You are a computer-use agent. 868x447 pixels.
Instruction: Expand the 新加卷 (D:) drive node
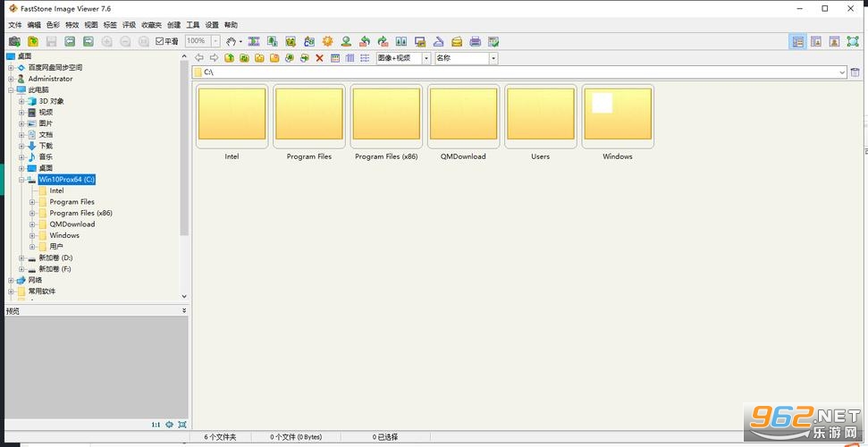pyautogui.click(x=21, y=257)
